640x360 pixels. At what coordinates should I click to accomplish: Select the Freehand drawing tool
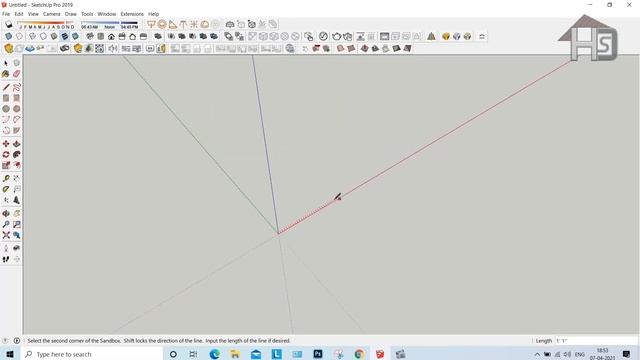click(x=16, y=87)
